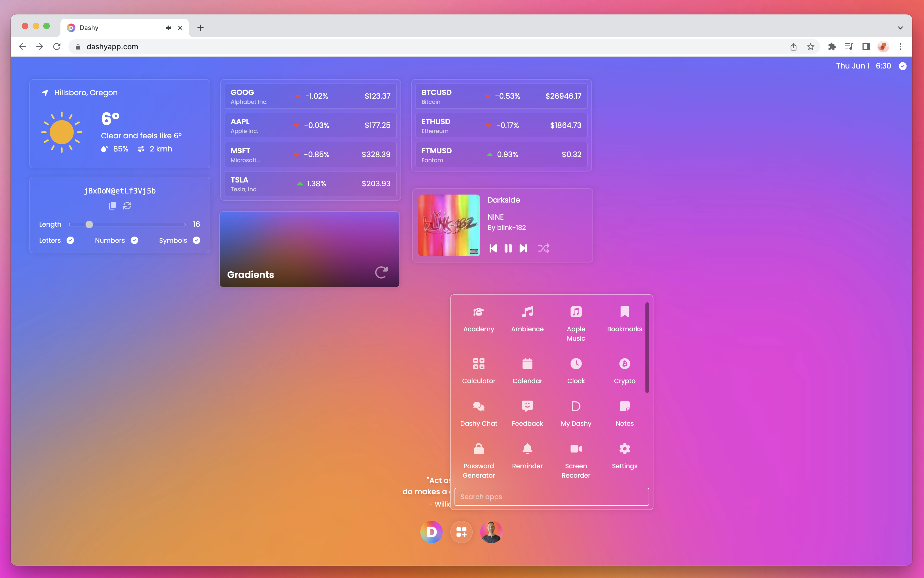This screenshot has width=924, height=578.
Task: Click the apps panel scrollbar
Action: coord(647,348)
